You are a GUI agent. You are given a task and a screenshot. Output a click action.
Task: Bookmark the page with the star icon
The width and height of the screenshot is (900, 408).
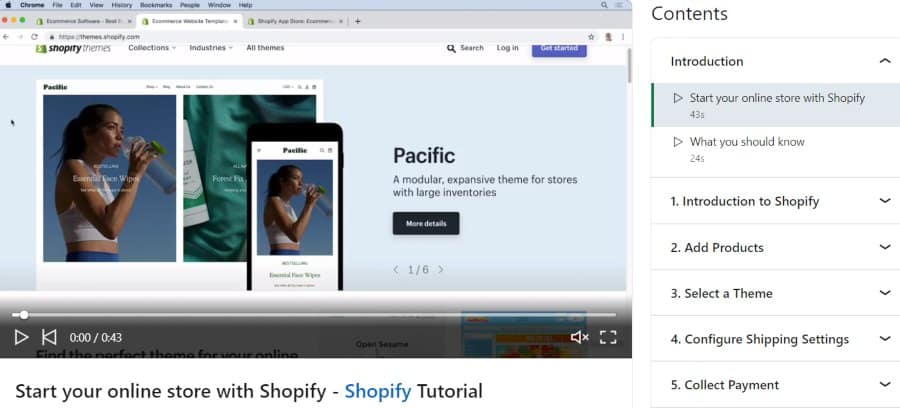591,37
